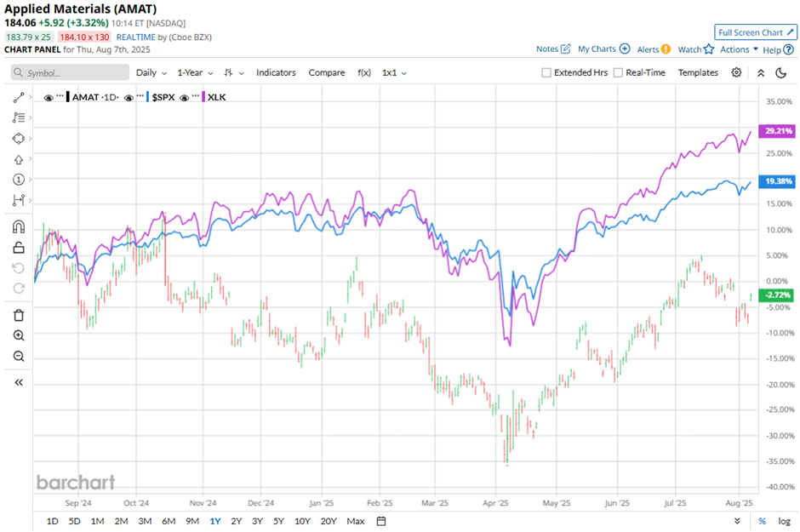Screen dimensions: 800x532
Task: Toggle percent scale mode
Action: tap(762, 521)
